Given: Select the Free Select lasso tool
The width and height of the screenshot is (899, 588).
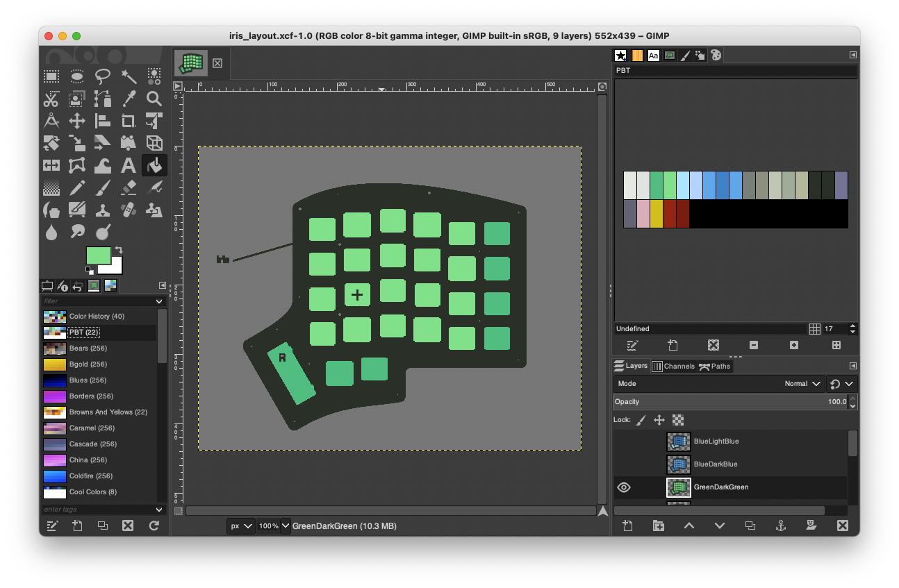Looking at the screenshot, I should point(103,76).
